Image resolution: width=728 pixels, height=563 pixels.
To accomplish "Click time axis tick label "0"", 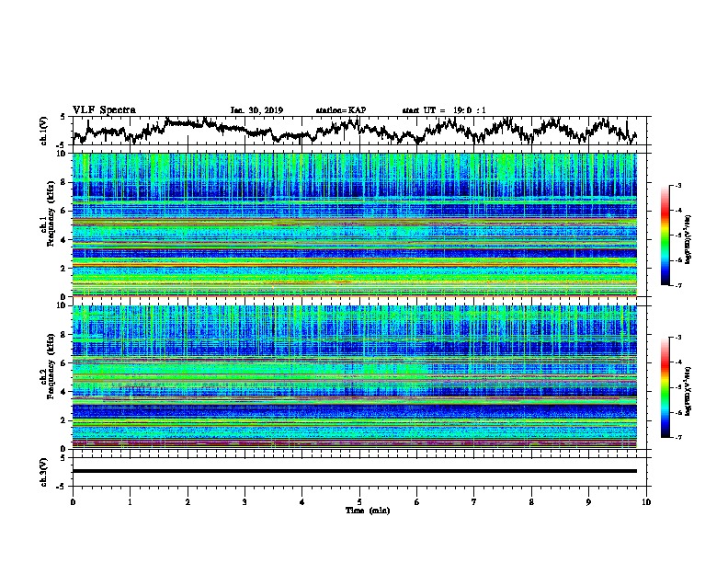I will 73,502.
